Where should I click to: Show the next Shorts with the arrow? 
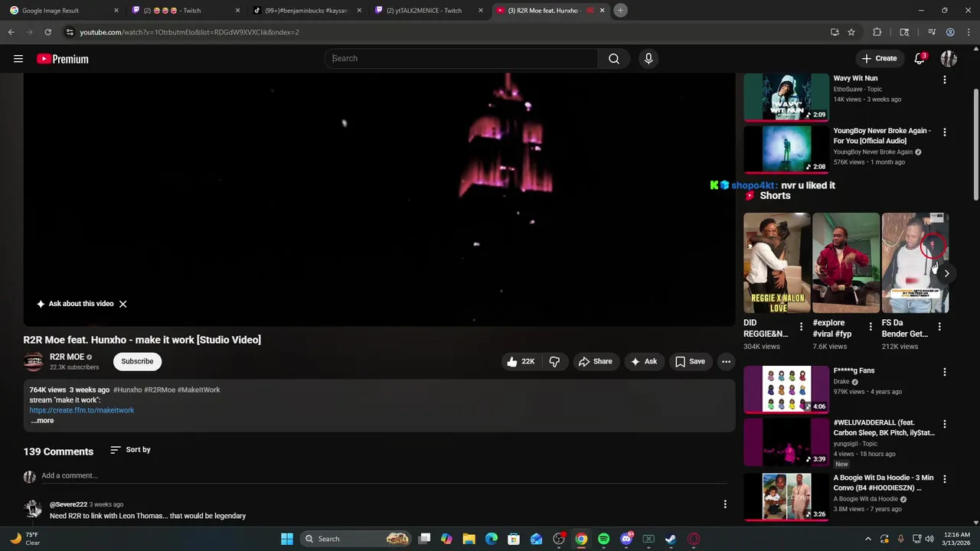946,273
